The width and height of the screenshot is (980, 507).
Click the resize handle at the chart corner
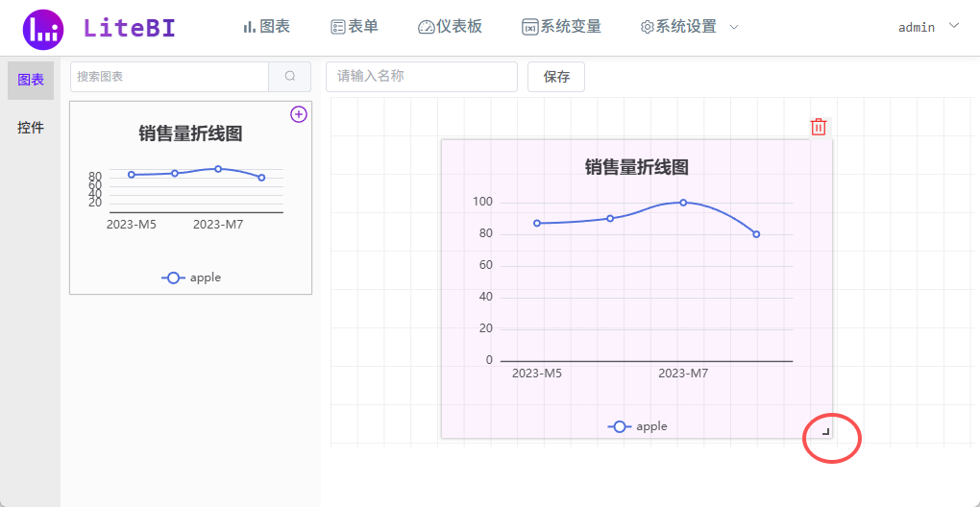tap(825, 432)
